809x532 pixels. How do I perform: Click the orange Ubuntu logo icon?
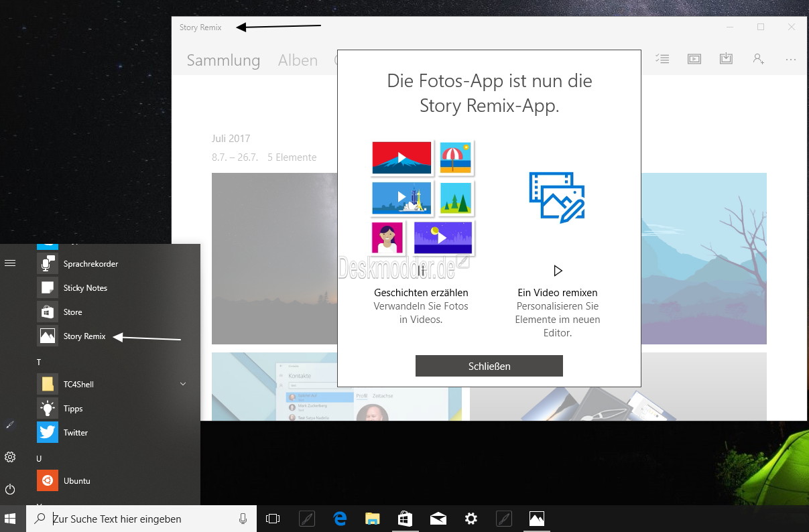(48, 480)
